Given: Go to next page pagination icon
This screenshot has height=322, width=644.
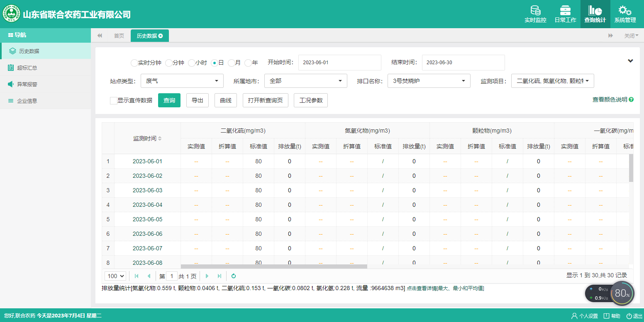Looking at the screenshot, I should point(207,276).
